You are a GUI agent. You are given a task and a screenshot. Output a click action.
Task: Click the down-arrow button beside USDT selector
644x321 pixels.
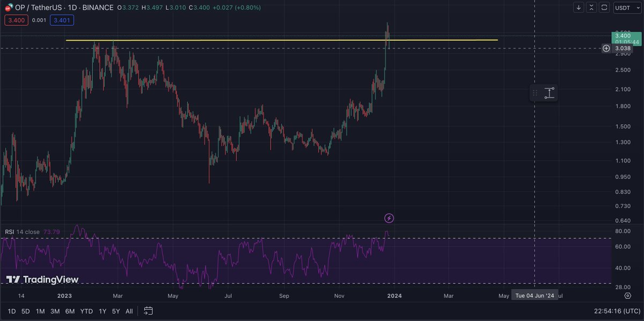(x=579, y=8)
